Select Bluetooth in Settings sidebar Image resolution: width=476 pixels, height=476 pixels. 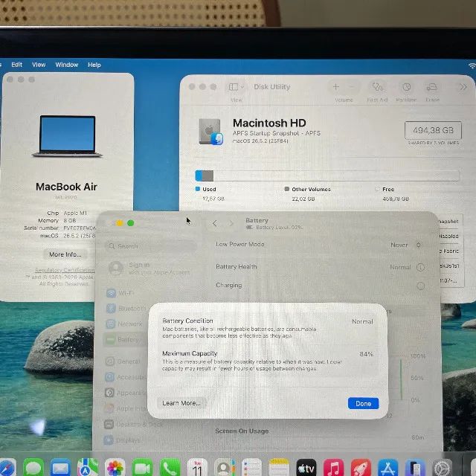(126, 309)
